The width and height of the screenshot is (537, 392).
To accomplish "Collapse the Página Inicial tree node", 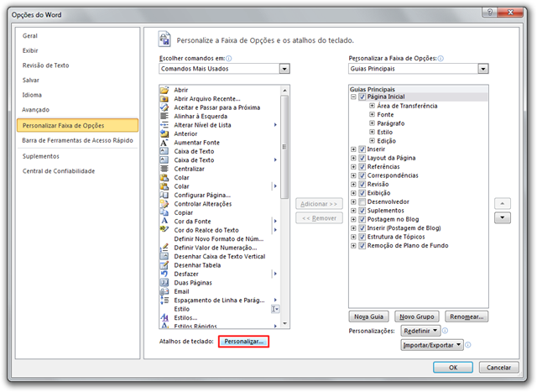I will (353, 97).
